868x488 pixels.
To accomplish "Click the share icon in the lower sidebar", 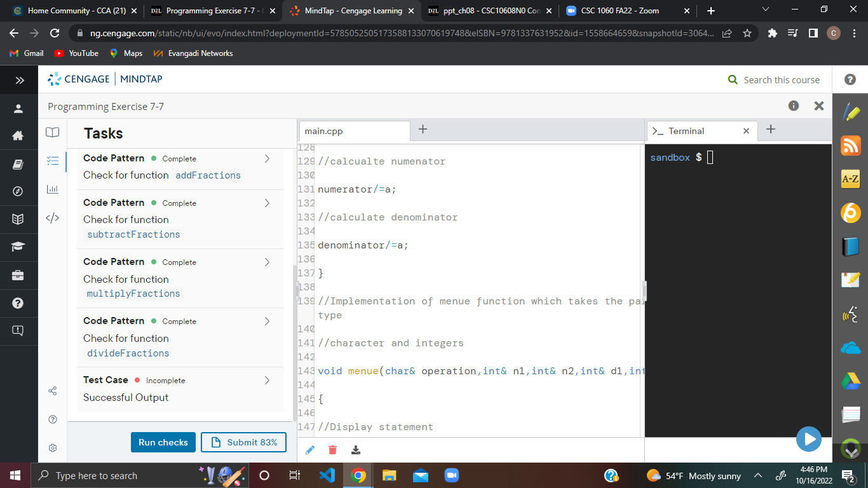I will tap(53, 391).
